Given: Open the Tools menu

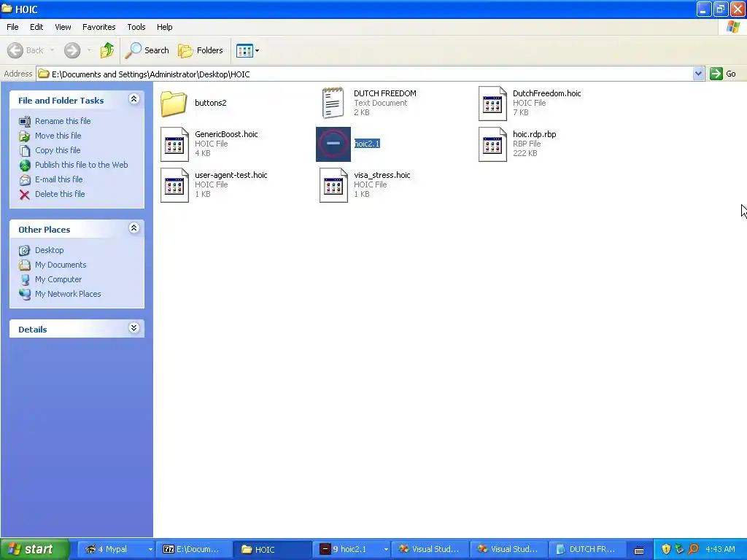Looking at the screenshot, I should click(x=136, y=27).
